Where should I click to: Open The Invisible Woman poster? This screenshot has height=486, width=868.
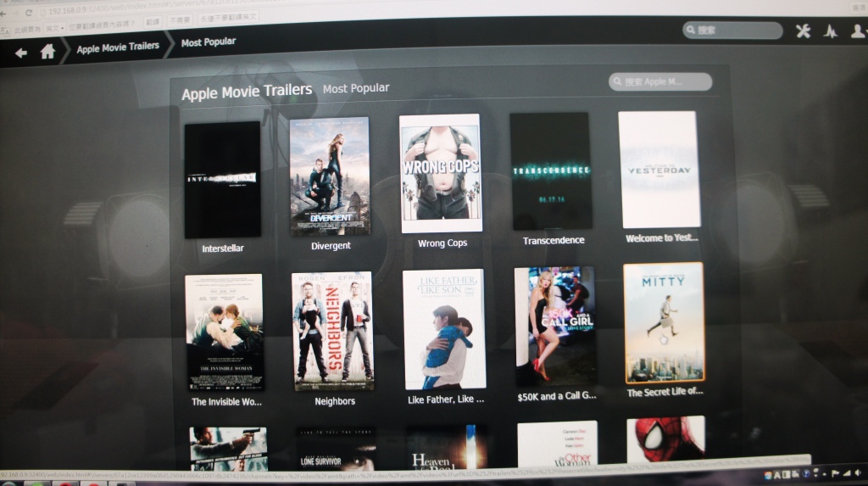224,332
